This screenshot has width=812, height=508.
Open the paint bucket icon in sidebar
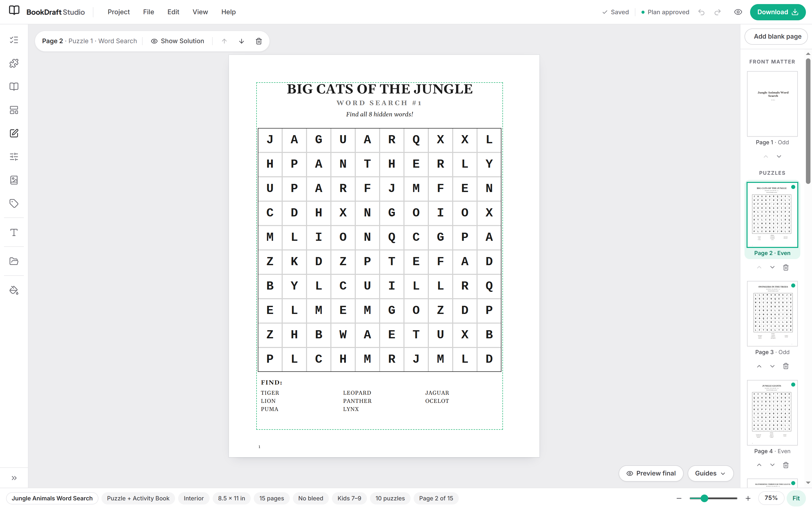(x=14, y=290)
